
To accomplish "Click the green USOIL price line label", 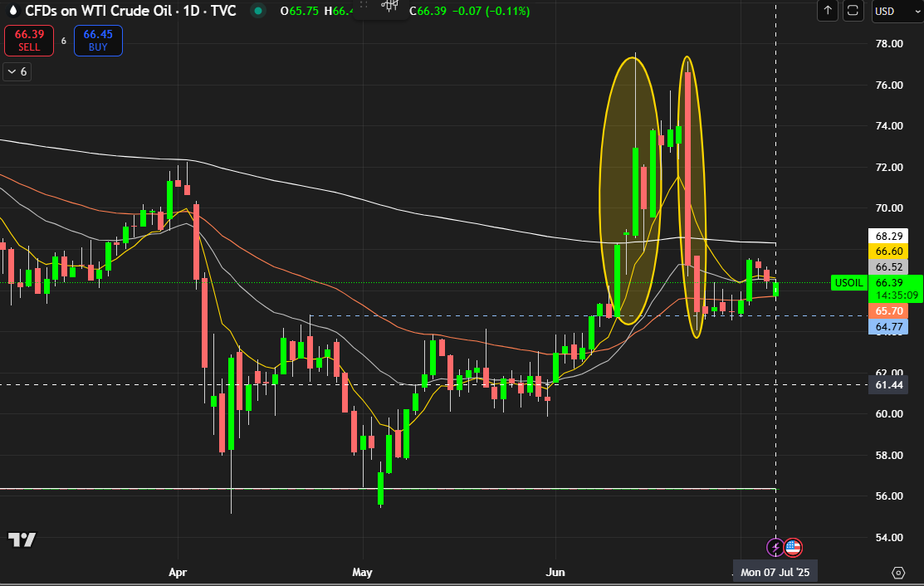I will 848,283.
